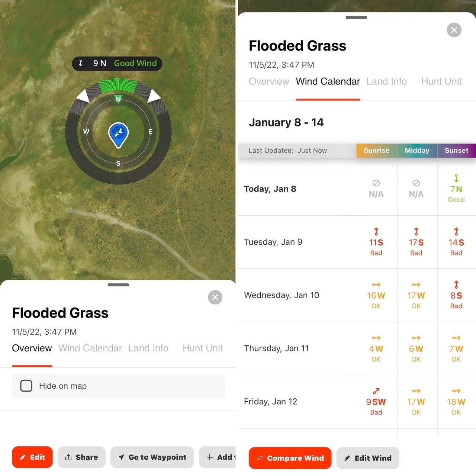Tap SW wind arrow for Friday Jan 12

pyautogui.click(x=376, y=391)
